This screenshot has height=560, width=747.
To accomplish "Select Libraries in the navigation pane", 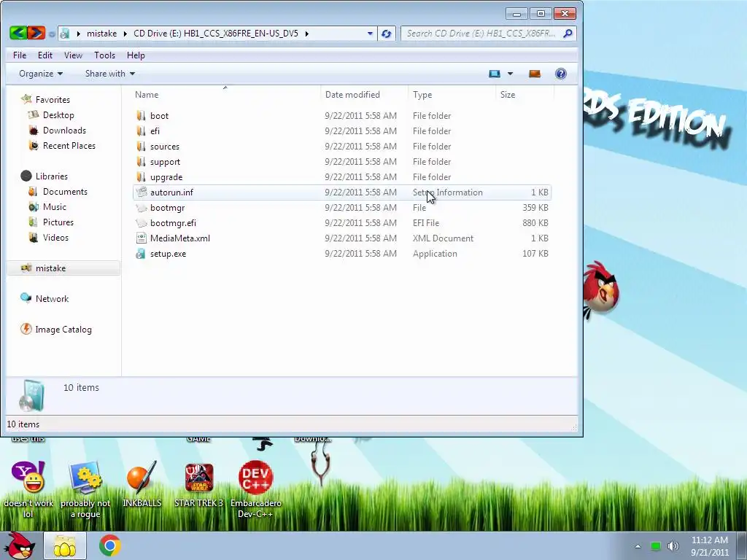I will tap(52, 176).
